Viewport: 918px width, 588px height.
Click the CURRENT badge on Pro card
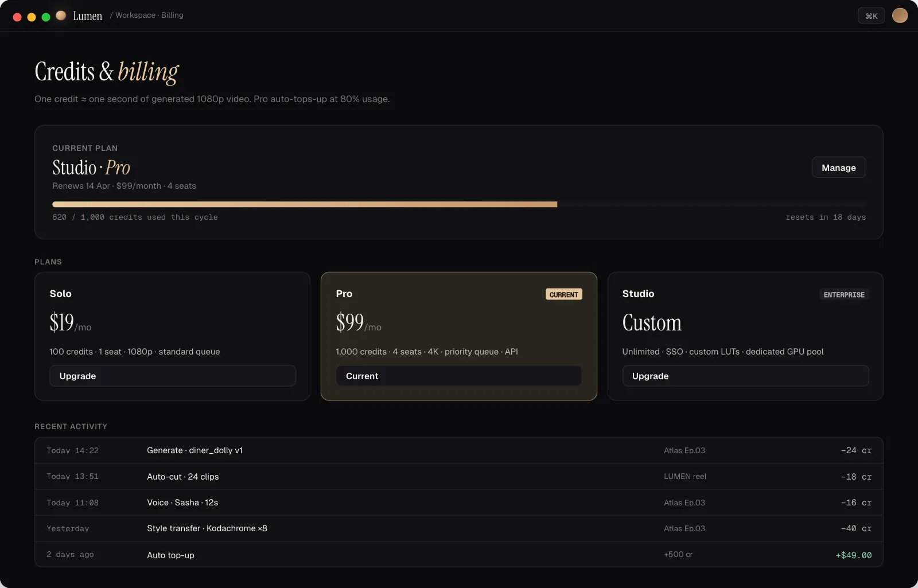click(563, 294)
